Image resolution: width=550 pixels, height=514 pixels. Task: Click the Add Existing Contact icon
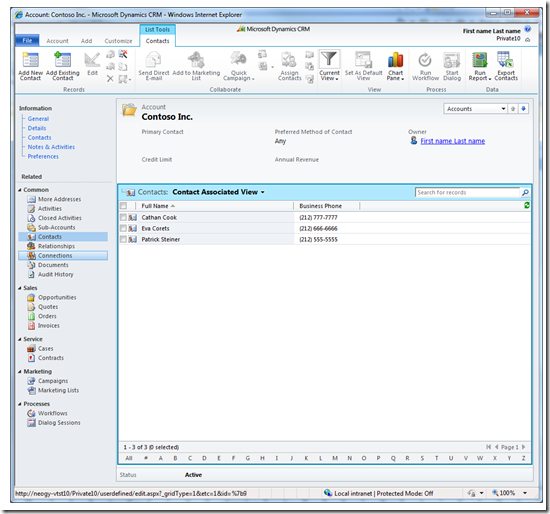pyautogui.click(x=62, y=60)
